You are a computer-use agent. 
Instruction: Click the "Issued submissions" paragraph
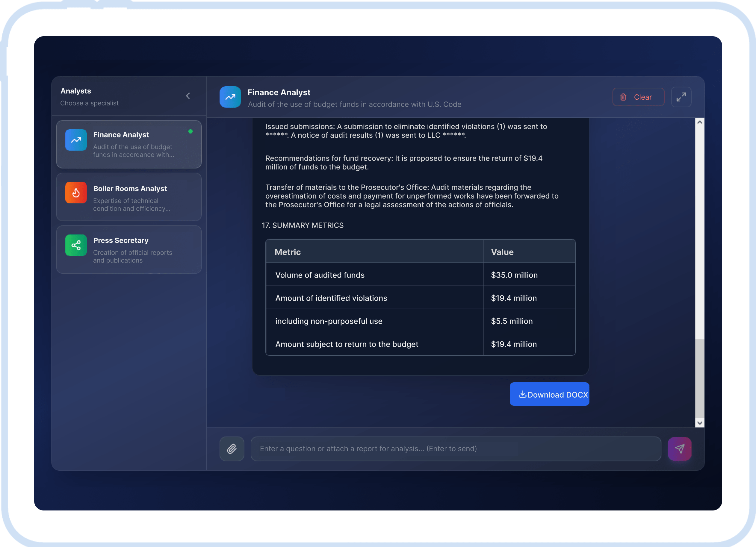click(x=406, y=131)
